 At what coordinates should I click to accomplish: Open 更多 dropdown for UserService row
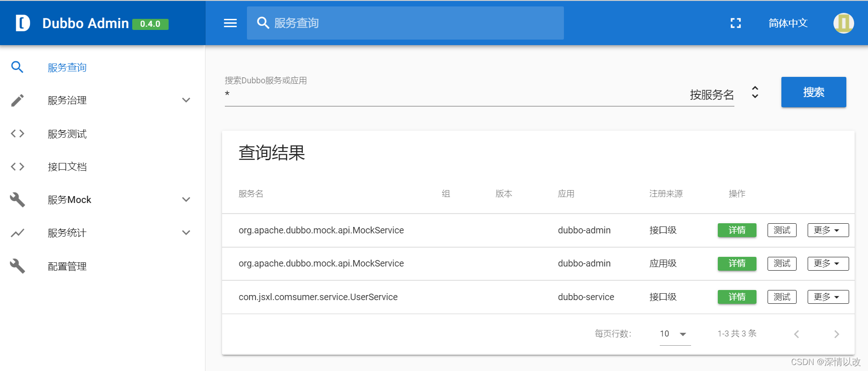(828, 297)
